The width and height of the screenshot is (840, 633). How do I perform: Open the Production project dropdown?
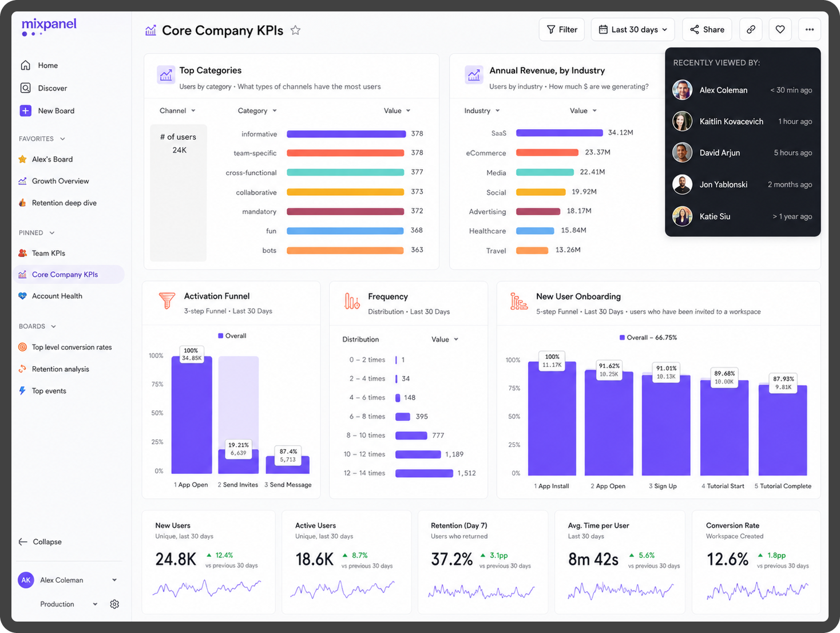(95, 604)
